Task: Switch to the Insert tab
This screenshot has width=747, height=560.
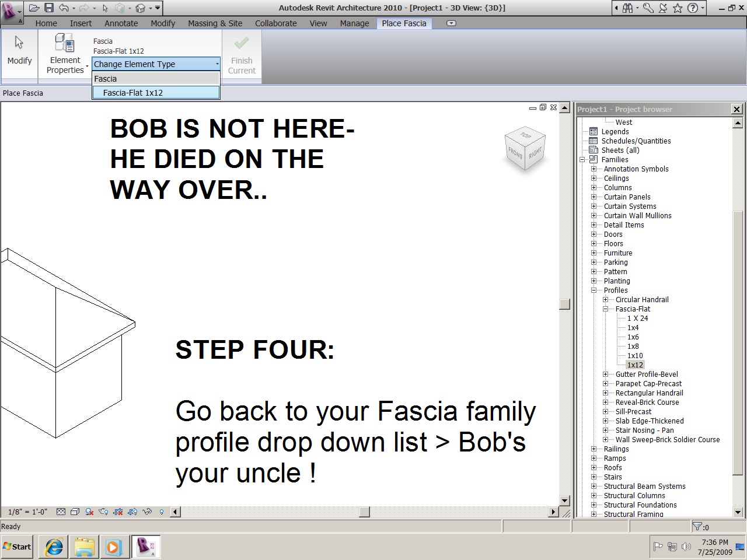Action: click(81, 23)
